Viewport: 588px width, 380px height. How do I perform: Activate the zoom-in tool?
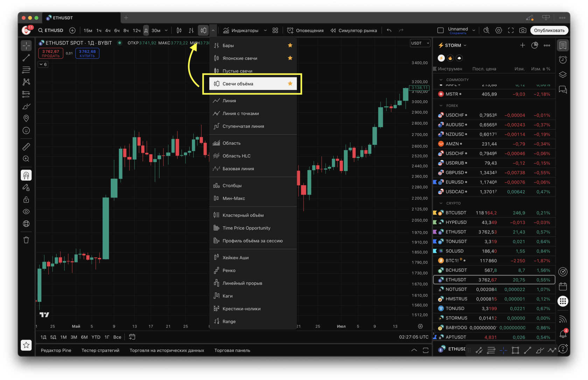[x=26, y=159]
